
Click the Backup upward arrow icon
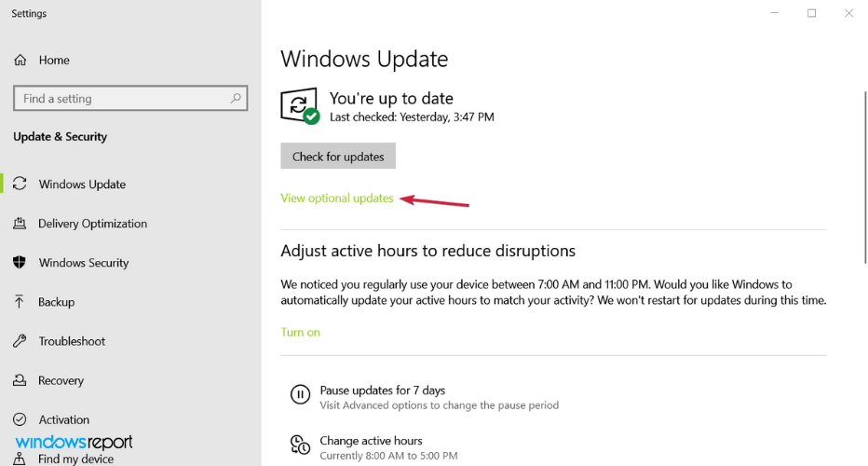coord(20,301)
